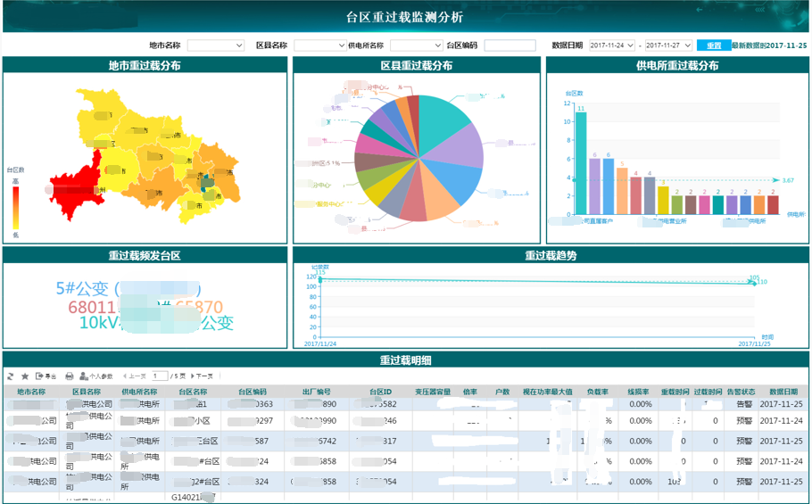
Task: Open the 地市名称 dropdown
Action: pyautogui.click(x=215, y=45)
